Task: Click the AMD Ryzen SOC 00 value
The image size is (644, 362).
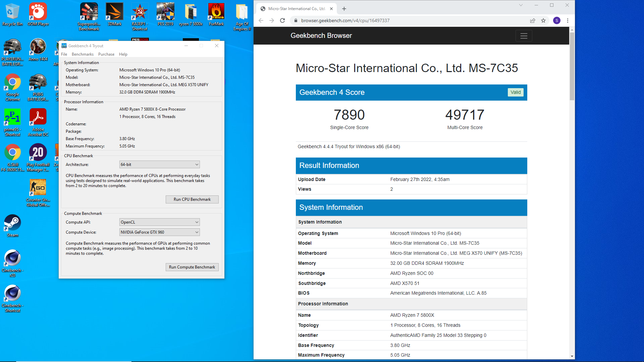Action: coord(412,274)
